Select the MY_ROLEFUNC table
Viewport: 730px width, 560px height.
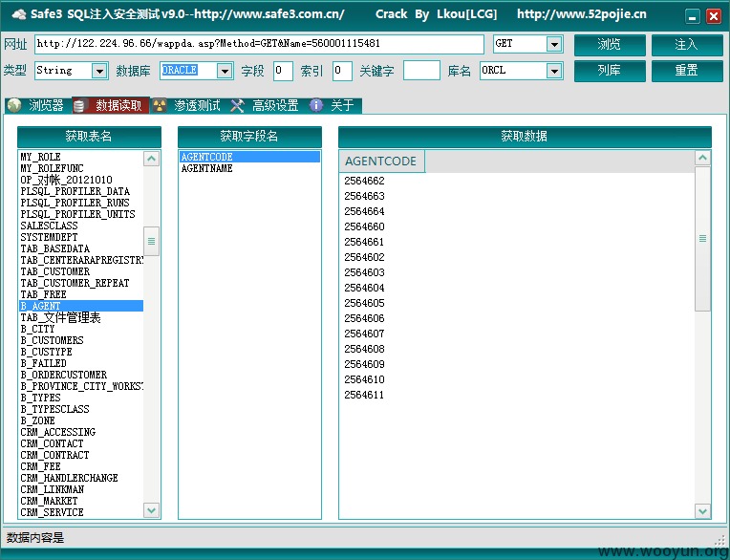[x=81, y=168]
